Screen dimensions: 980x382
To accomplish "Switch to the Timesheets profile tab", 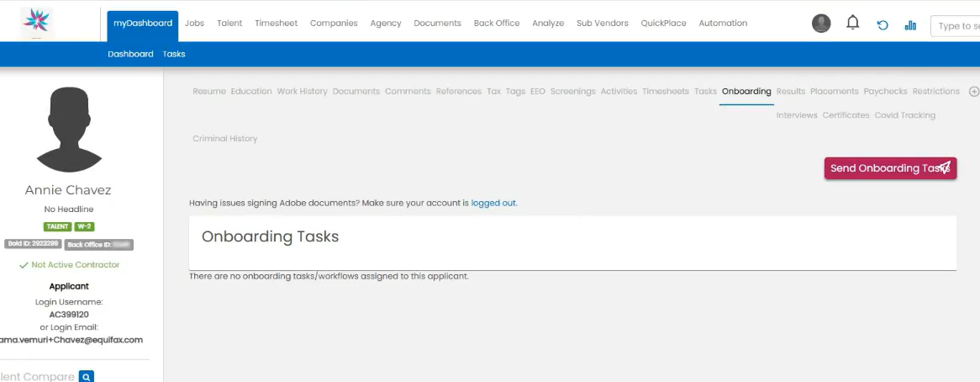I will [666, 91].
